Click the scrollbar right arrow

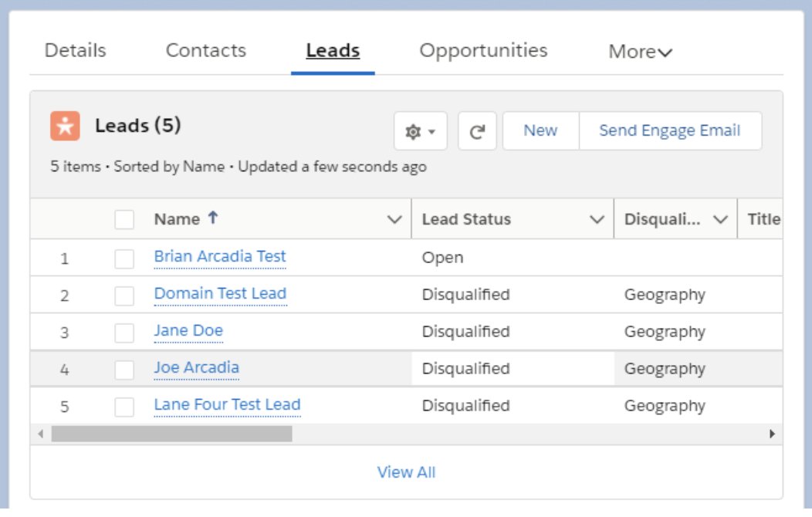click(x=772, y=434)
